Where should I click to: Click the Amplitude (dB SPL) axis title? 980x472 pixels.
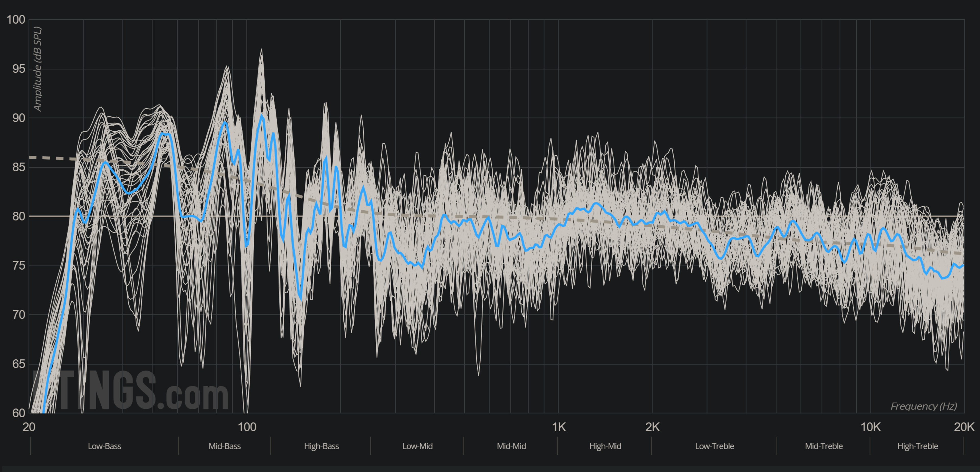(x=37, y=69)
